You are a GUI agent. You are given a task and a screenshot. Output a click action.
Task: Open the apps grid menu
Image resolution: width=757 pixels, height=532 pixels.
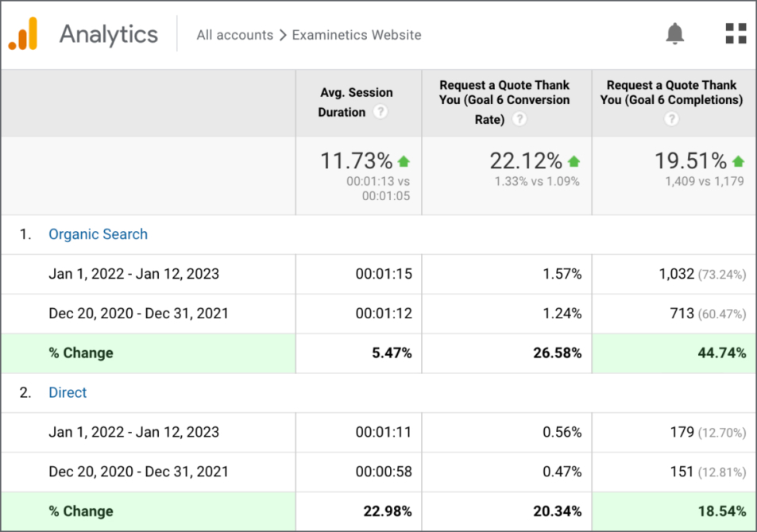coord(736,33)
